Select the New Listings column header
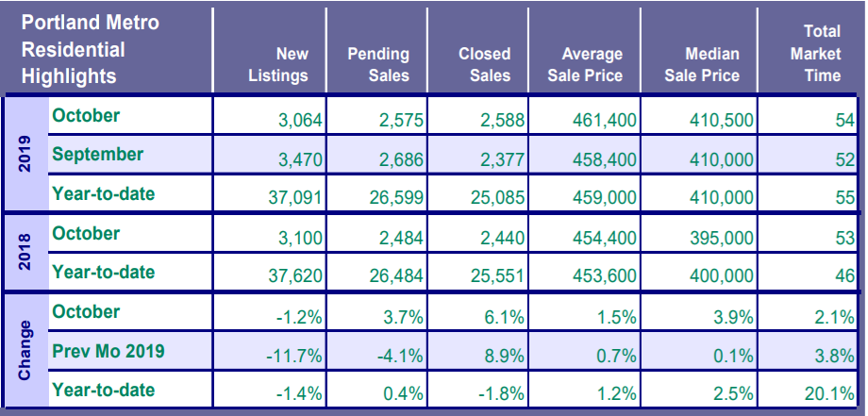This screenshot has width=868, height=416. point(278,64)
